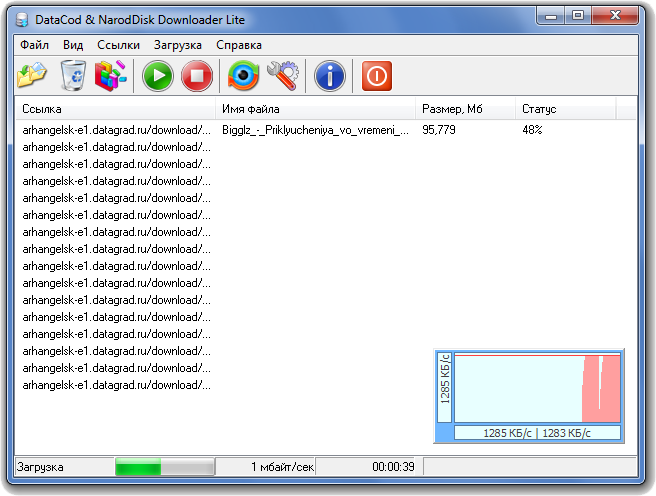Maximize the Downloader Lite window

click(578, 16)
